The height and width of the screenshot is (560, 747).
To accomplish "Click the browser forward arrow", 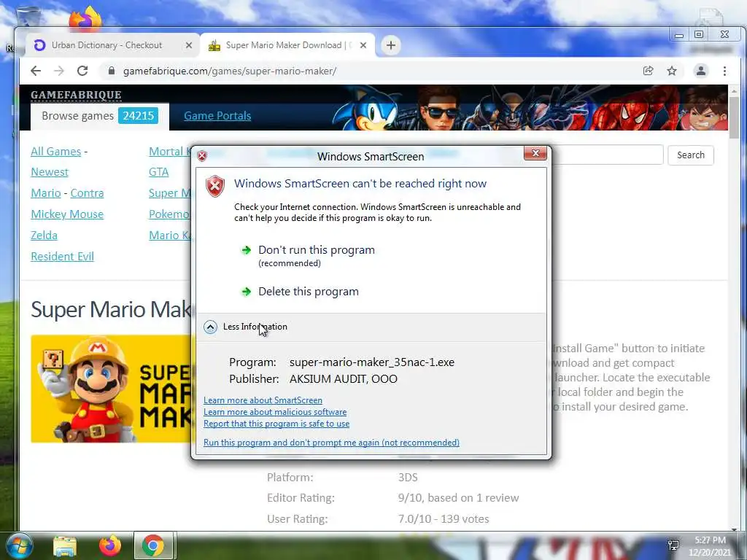I will [x=58, y=71].
